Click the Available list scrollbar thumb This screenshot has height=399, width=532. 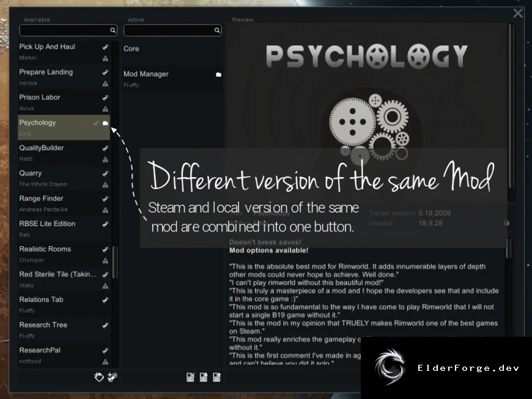115,262
